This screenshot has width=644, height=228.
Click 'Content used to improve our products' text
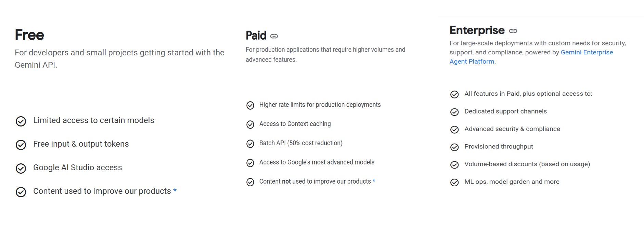click(102, 191)
